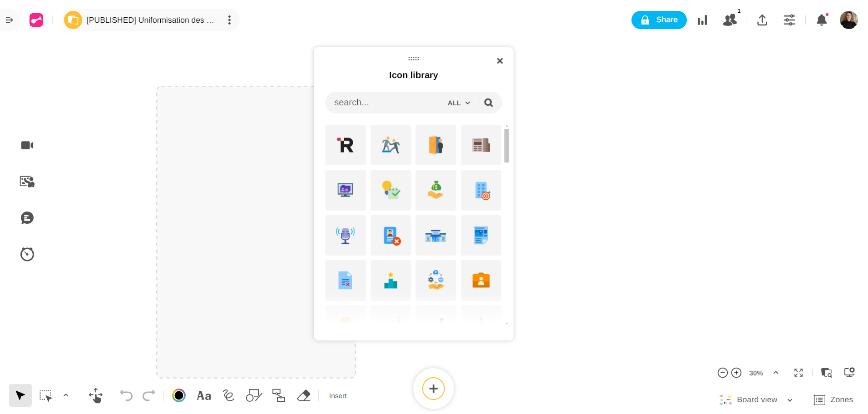Open the color picker swatch
This screenshot has height=414, width=868.
(x=179, y=396)
